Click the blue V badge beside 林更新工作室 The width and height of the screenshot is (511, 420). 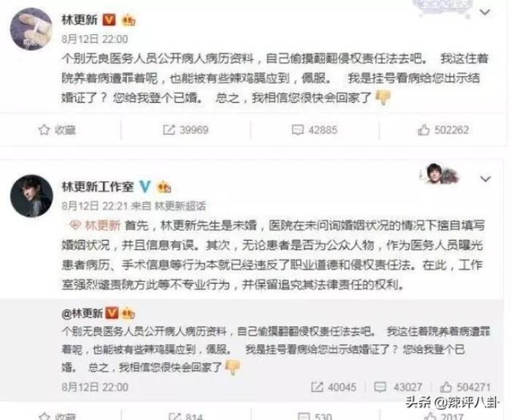pos(145,187)
